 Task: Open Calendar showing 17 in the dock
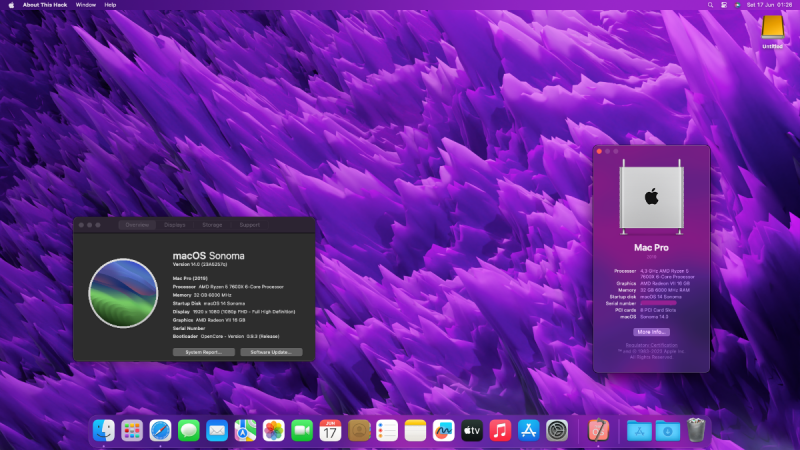pos(330,431)
